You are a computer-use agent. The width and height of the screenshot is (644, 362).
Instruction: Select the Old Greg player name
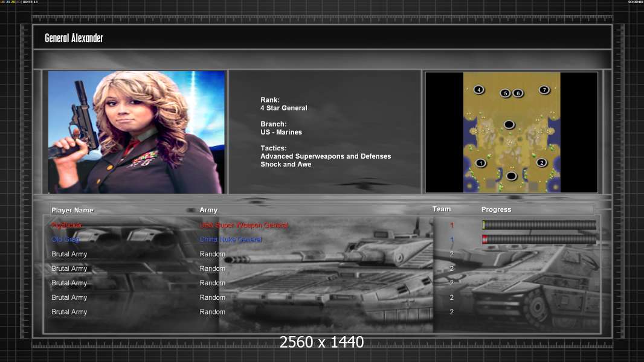tap(66, 240)
